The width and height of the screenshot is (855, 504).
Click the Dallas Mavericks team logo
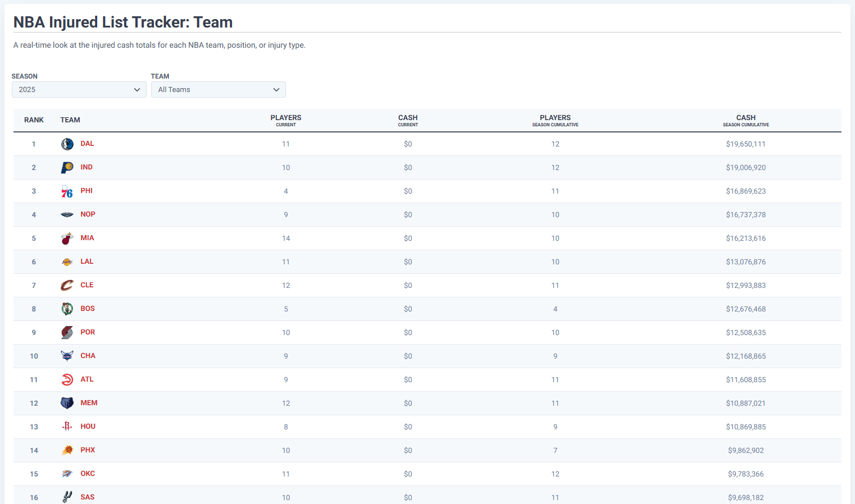coord(67,144)
